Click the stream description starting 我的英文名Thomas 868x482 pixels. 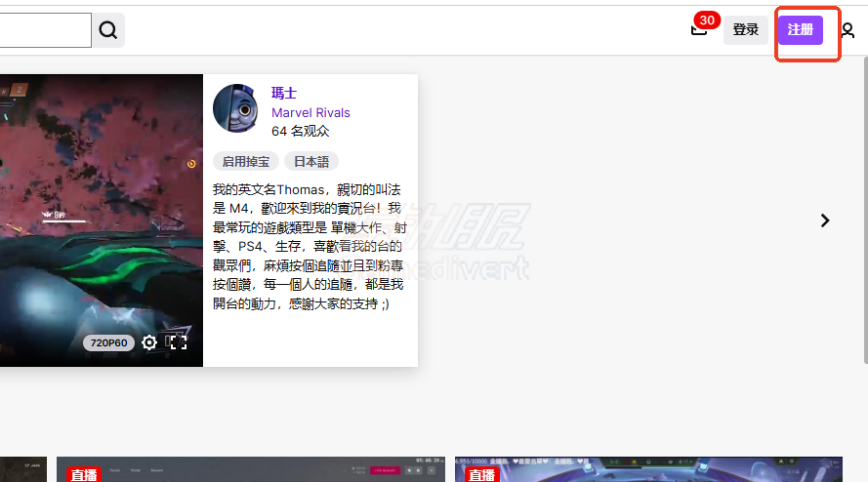pyautogui.click(x=310, y=247)
